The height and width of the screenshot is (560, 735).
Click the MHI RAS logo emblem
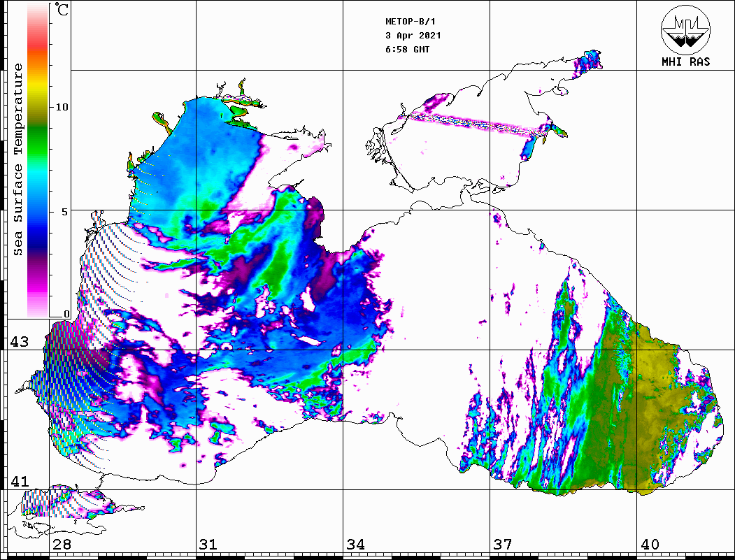click(685, 29)
